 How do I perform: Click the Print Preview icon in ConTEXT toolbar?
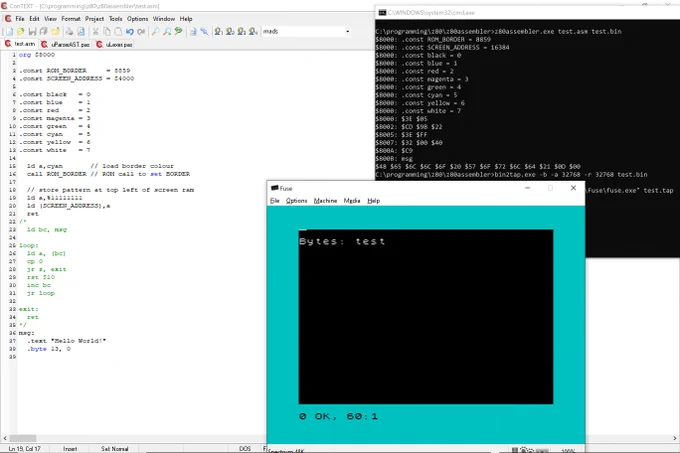coord(81,32)
